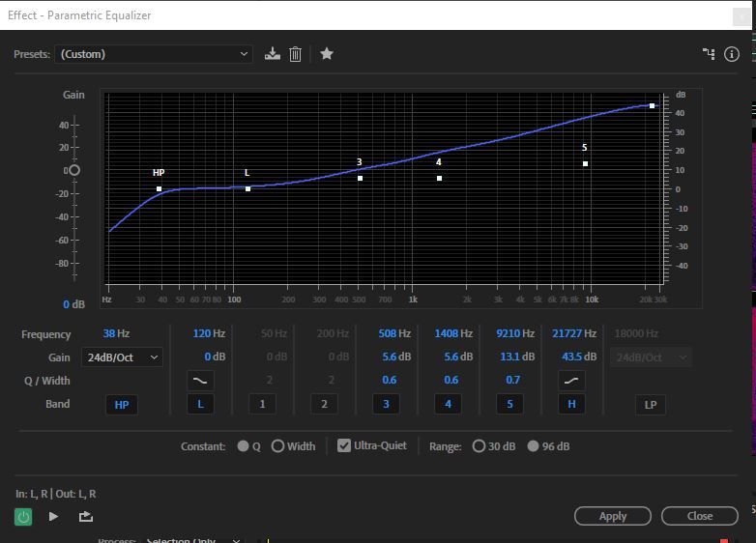The image size is (756, 543).
Task: Edit the 0.7 Q value of band 5
Action: 512,380
